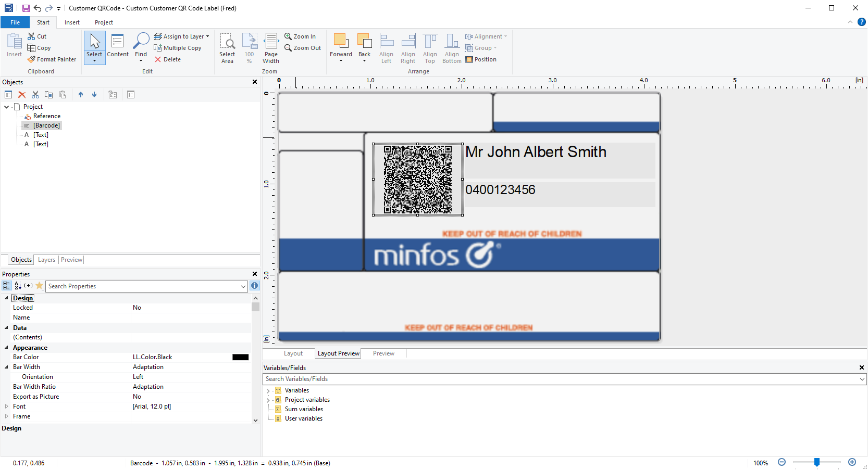Zoom In on the label
The width and height of the screenshot is (868, 470).
(300, 36)
